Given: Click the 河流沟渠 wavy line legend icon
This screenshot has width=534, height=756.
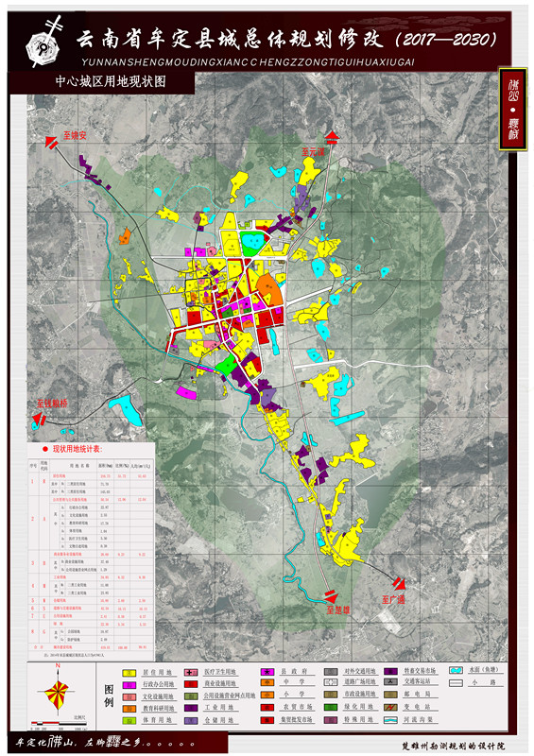Looking at the screenshot, I should tap(391, 720).
